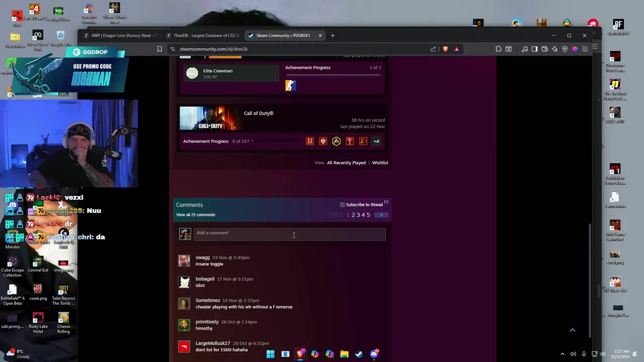
Task: Click the weather widget showing 8°C Cloudy
Action: pos(18,354)
